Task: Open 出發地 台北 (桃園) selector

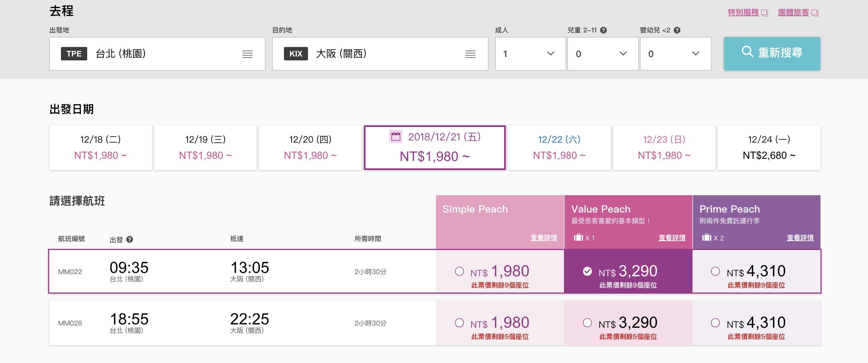Action: (157, 54)
